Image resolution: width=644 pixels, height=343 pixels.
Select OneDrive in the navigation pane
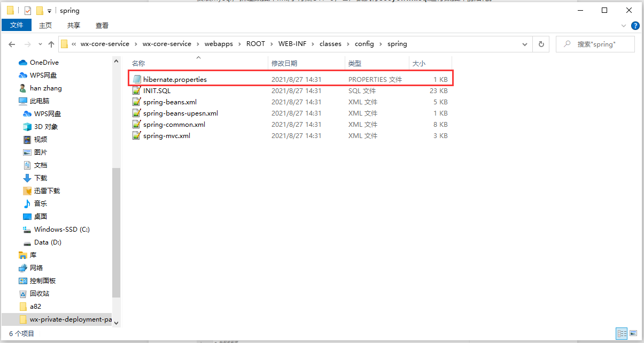click(x=44, y=63)
